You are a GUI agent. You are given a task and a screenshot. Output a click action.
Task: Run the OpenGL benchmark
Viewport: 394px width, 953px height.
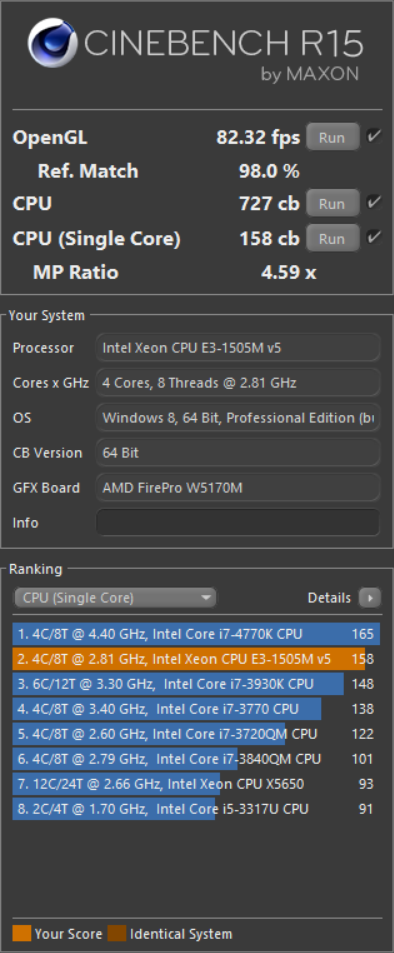tap(332, 137)
